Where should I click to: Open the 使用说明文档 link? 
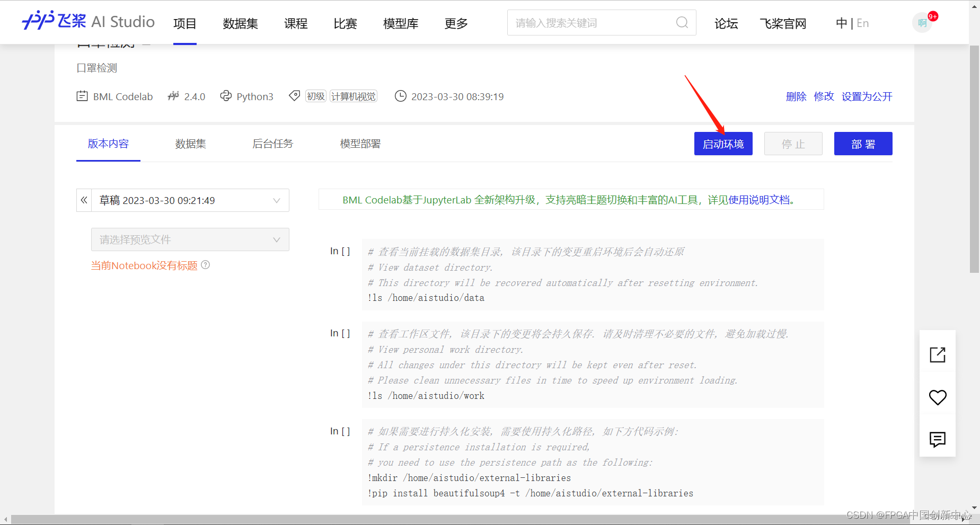coord(759,200)
